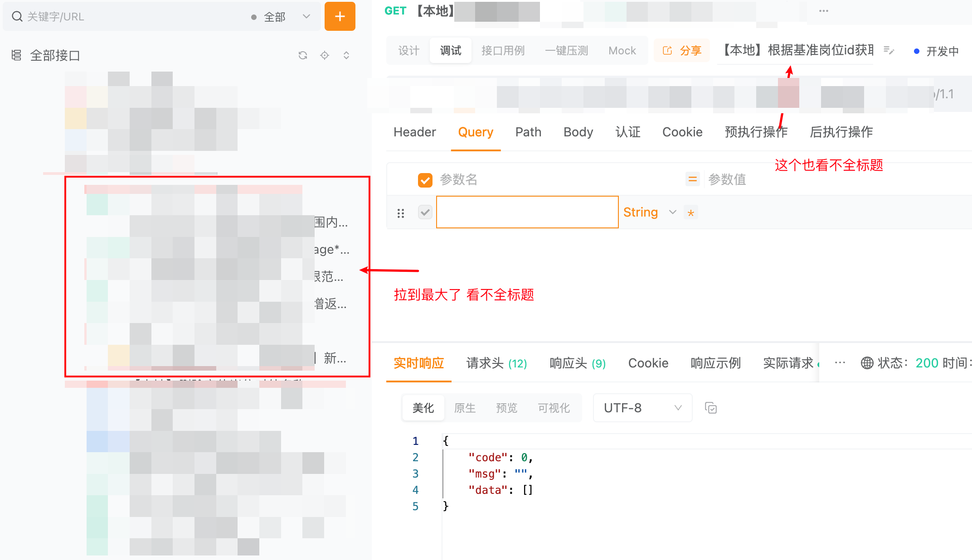Screen dimensions: 972x560
Task: Click the orange plus add button
Action: pyautogui.click(x=340, y=17)
